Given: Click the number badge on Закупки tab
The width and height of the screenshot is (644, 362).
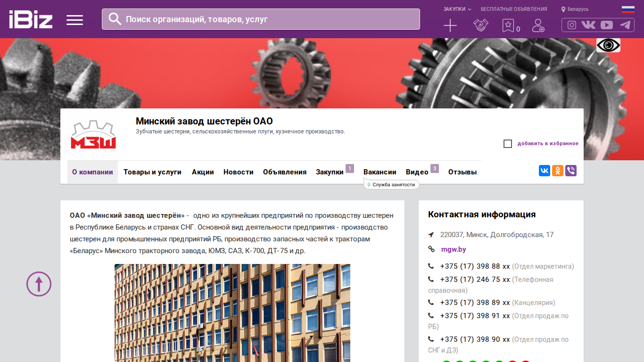Looking at the screenshot, I should coord(350,168).
